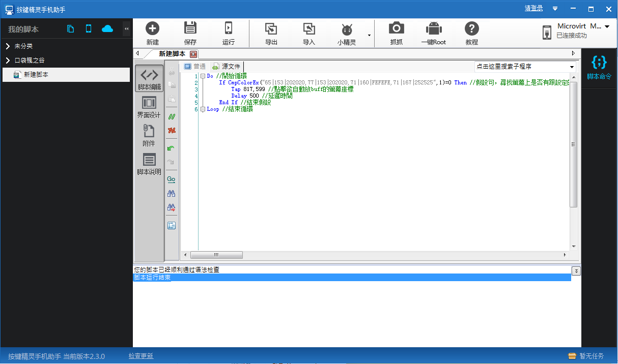
Task: Click the 新建 new script toolbar icon
Action: [152, 29]
